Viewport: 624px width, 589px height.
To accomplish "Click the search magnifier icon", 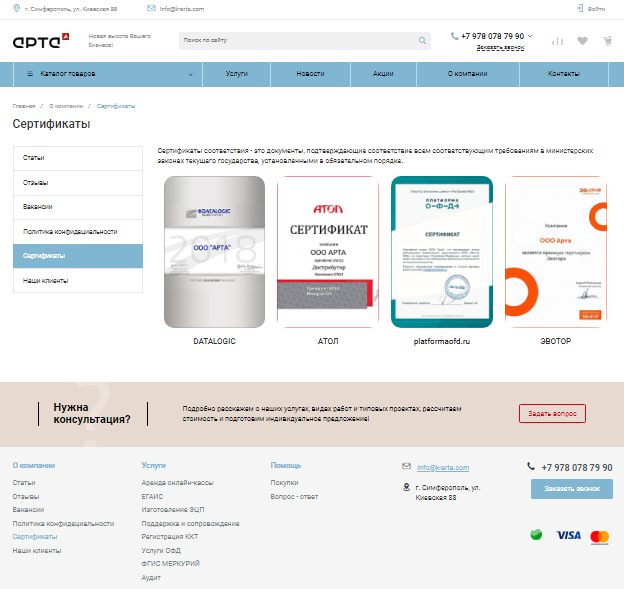I will (x=422, y=41).
